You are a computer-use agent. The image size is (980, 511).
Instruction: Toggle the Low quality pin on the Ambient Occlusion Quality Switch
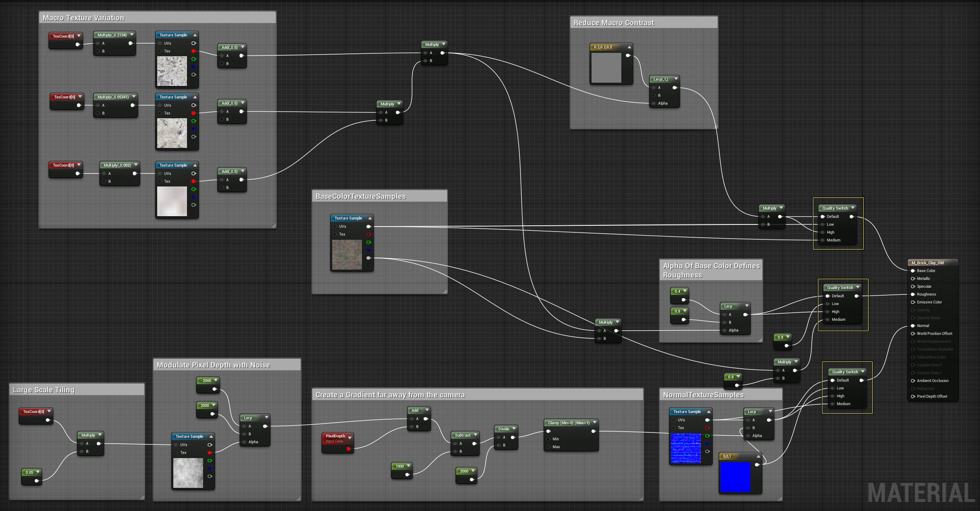[833, 388]
